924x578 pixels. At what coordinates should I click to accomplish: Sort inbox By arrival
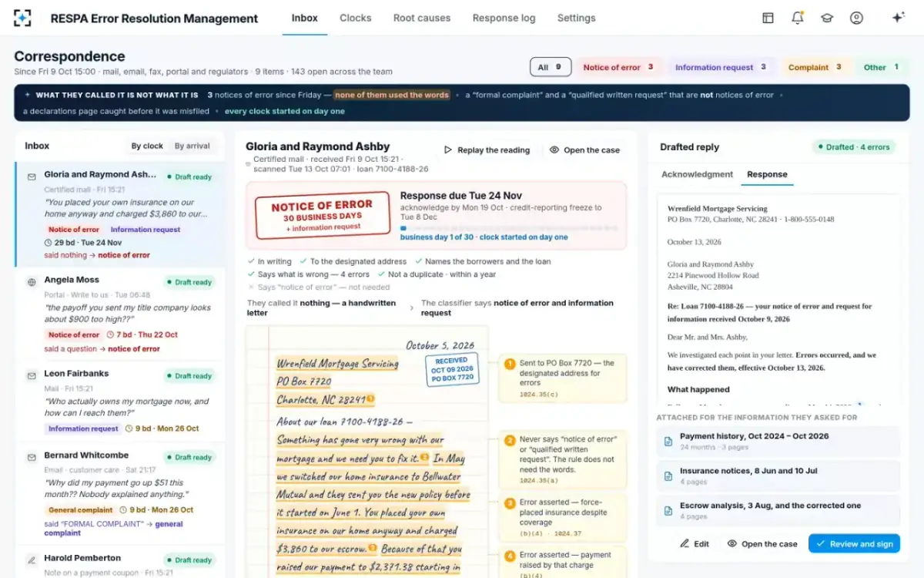(192, 146)
